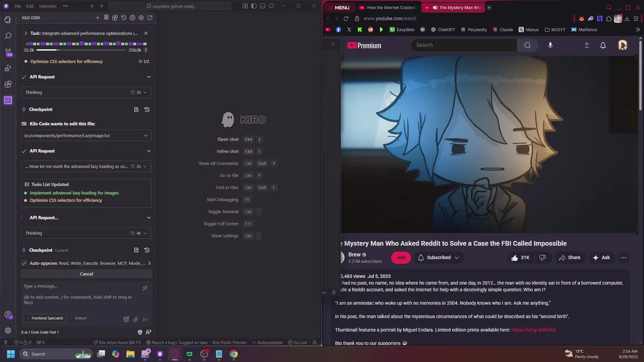Expand the Thinking 4s block

(87, 233)
